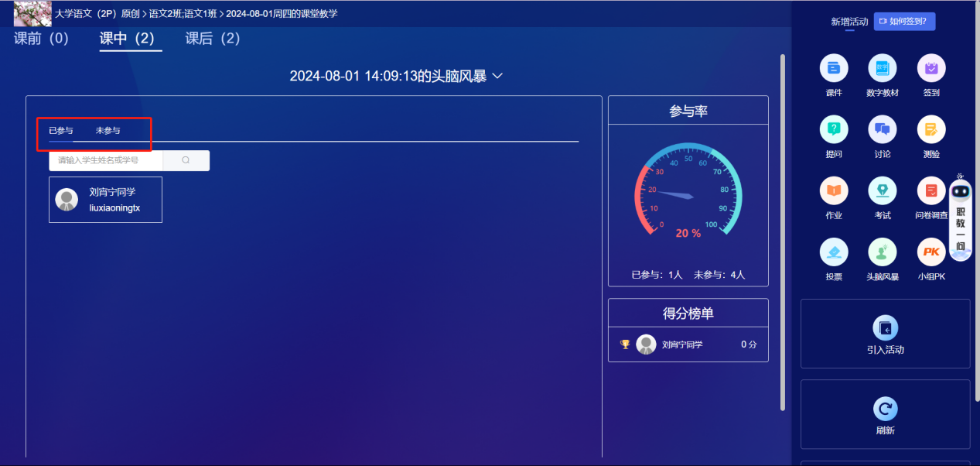980x466 pixels.
Task: Show the 未参与 students tab
Action: point(108,131)
